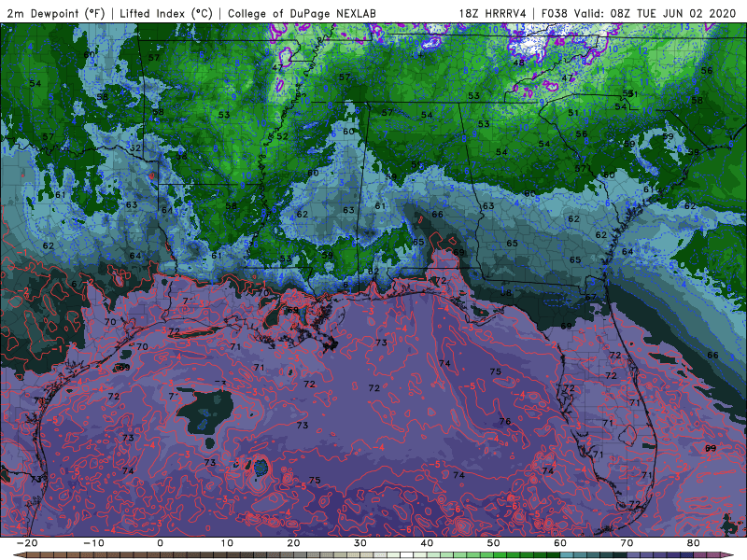
Task: Click the '48' dewpoint value on the map
Action: click(518, 63)
